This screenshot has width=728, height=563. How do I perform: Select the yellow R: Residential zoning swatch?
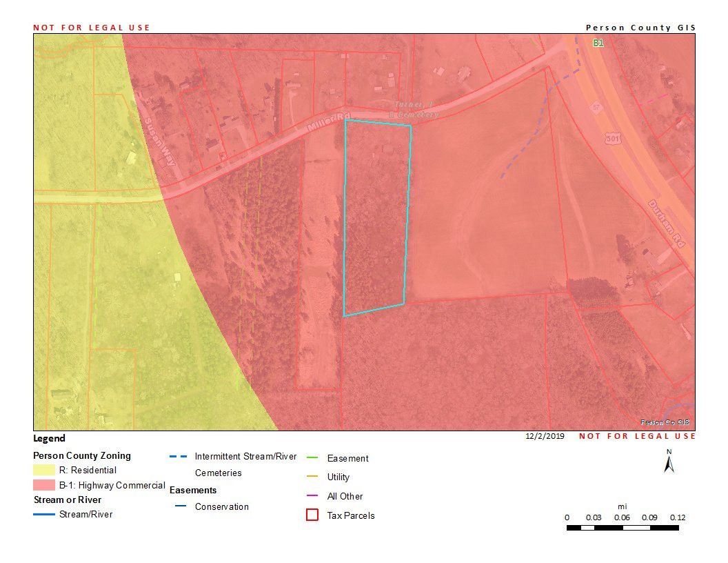click(x=45, y=470)
